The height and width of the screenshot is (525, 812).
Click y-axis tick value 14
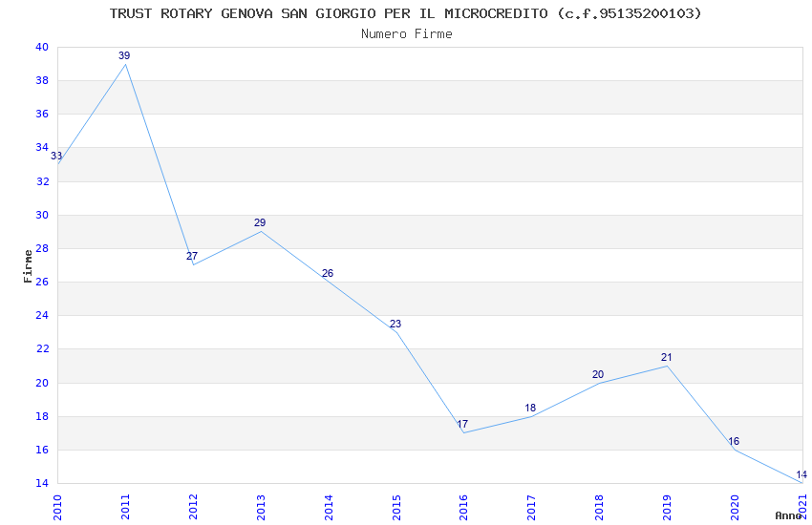tap(42, 483)
